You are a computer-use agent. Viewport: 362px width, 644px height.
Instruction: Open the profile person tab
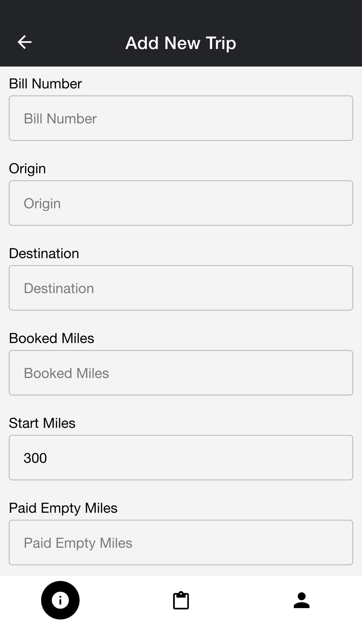(x=301, y=600)
